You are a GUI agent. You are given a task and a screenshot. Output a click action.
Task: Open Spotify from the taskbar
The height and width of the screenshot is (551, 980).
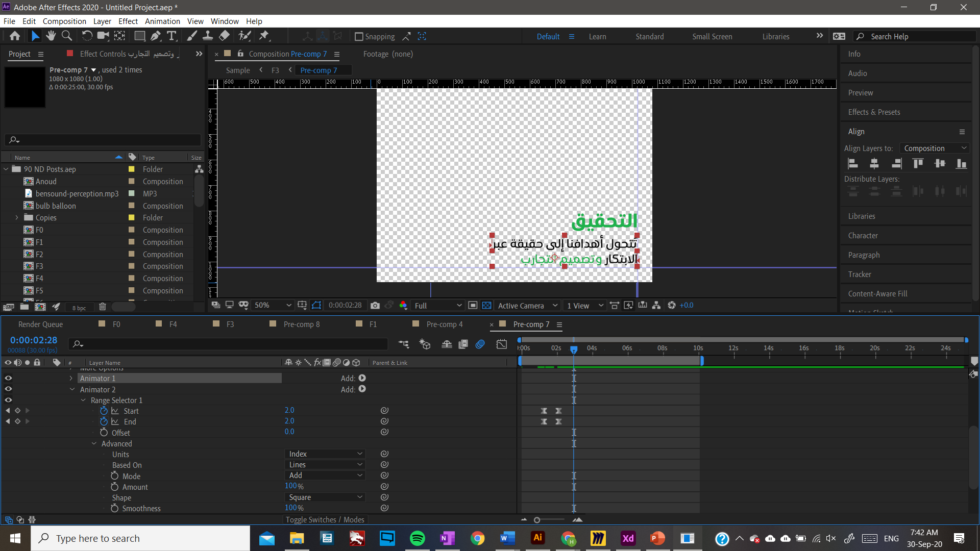point(418,538)
